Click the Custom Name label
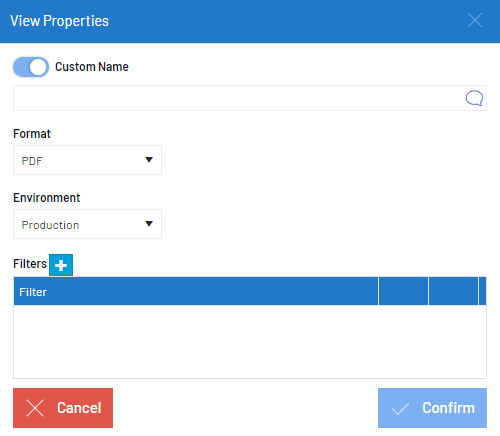 click(x=92, y=67)
